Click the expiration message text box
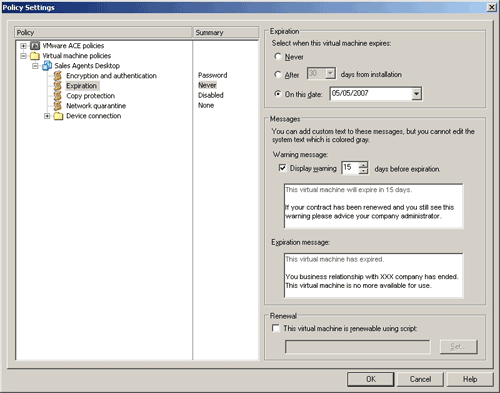500x393 pixels. tap(374, 275)
